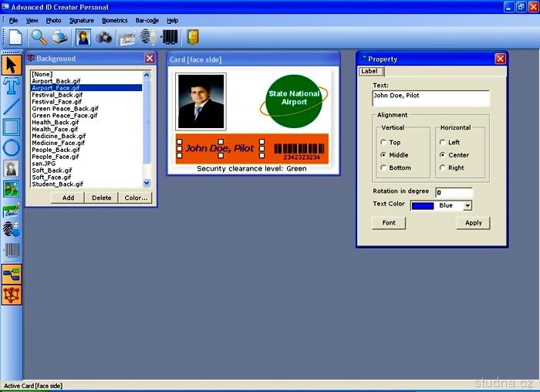
Task: Click the printer icon in the toolbar
Action: pyautogui.click(x=59, y=37)
